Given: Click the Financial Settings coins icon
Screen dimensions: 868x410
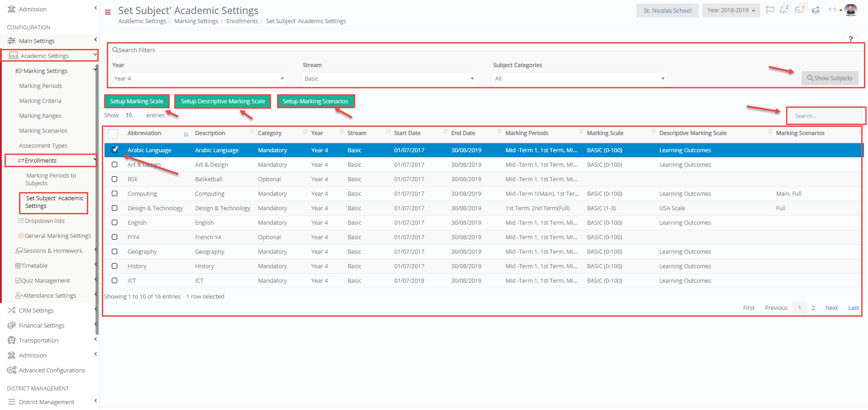Looking at the screenshot, I should [x=12, y=325].
